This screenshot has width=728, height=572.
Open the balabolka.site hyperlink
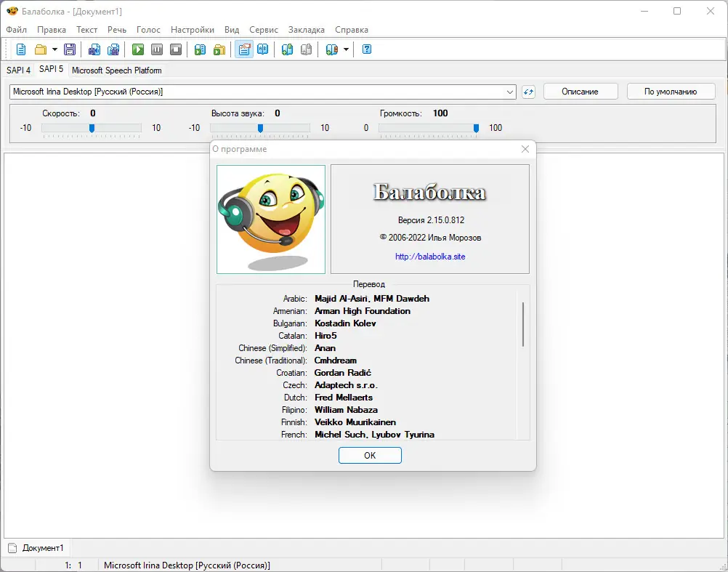[430, 257]
